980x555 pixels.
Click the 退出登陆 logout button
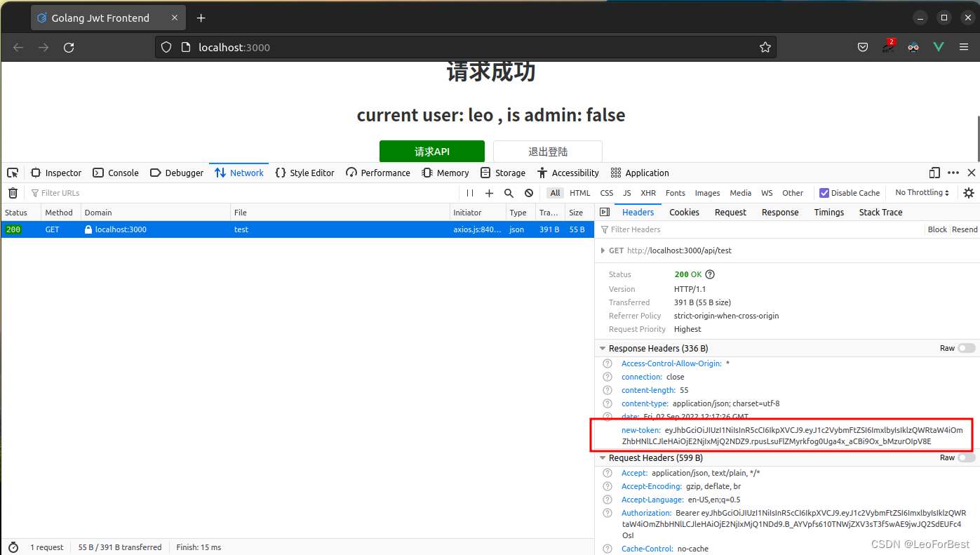[548, 152]
